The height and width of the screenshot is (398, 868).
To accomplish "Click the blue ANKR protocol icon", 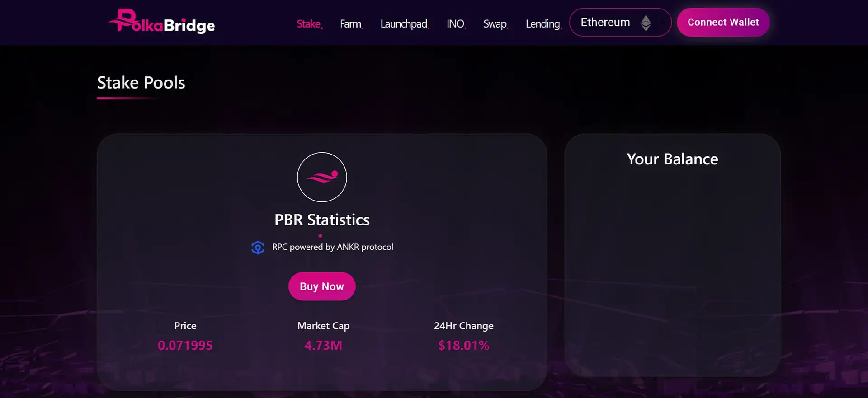I will pyautogui.click(x=258, y=248).
